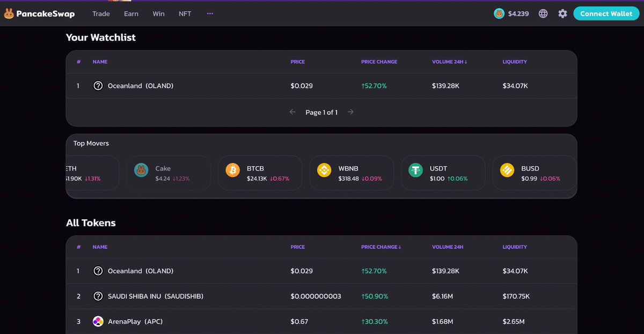The image size is (644, 334).
Task: Open Oceanland (OLAND) row in Watchlist
Action: pos(321,86)
